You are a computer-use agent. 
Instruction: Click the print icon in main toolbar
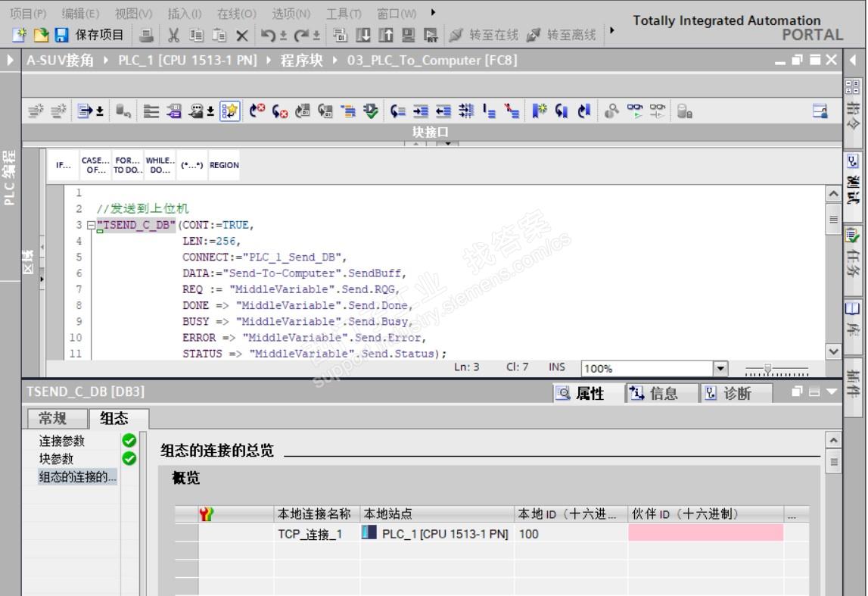(146, 36)
